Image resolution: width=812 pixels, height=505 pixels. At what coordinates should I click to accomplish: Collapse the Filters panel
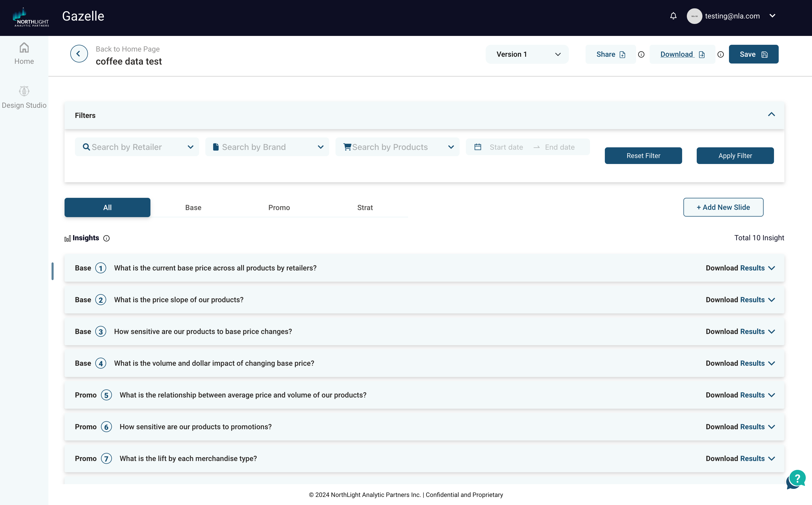tap(771, 115)
